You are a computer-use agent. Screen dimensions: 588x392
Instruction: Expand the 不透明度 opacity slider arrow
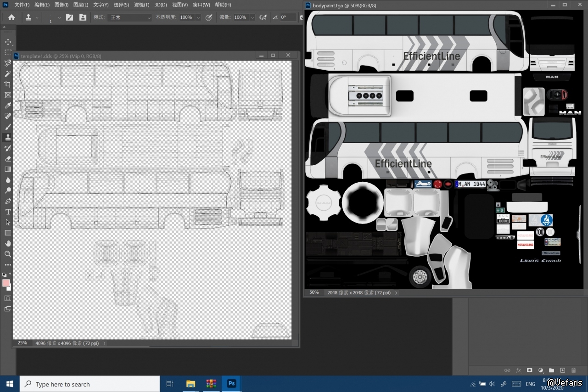(198, 17)
